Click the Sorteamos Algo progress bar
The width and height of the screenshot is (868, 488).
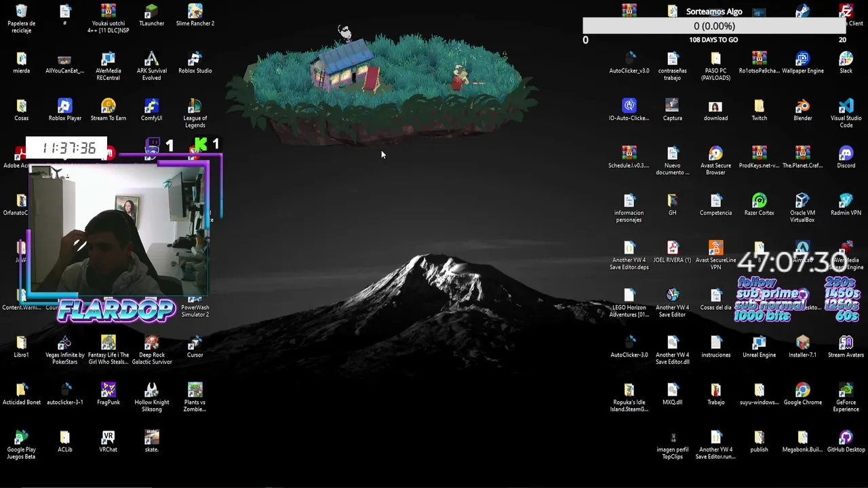coord(714,26)
